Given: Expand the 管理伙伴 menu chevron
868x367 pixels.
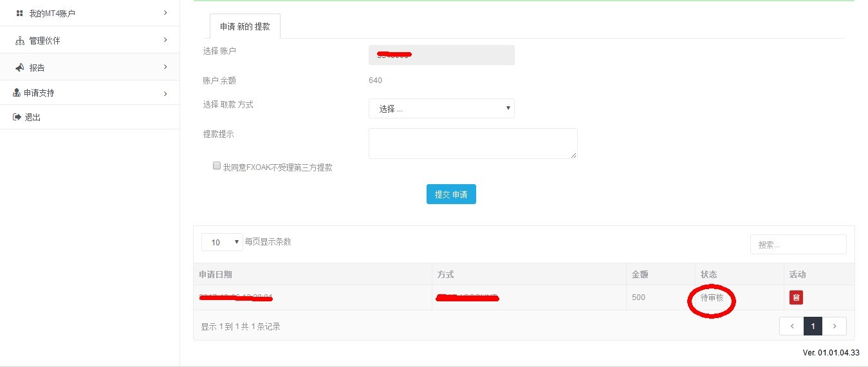Looking at the screenshot, I should coord(165,40).
